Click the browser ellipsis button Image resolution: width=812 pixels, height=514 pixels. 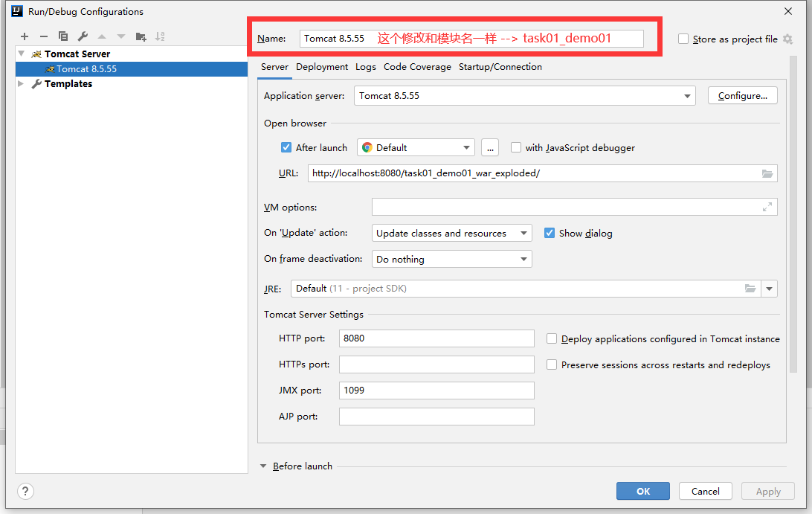(x=490, y=148)
